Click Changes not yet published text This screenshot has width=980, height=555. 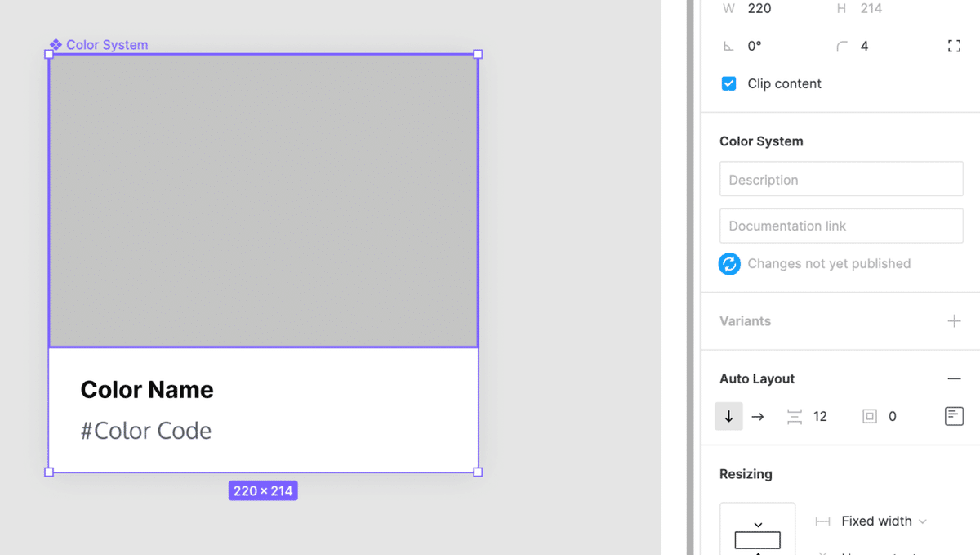tap(829, 263)
